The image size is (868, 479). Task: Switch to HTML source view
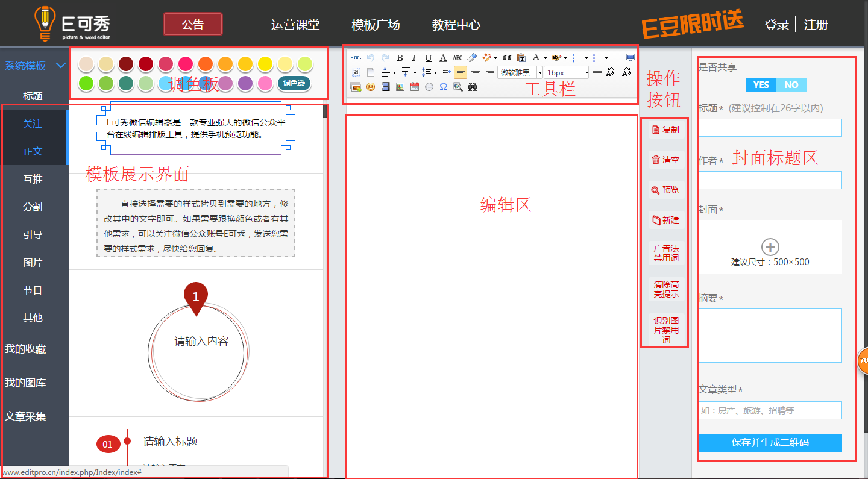click(356, 58)
